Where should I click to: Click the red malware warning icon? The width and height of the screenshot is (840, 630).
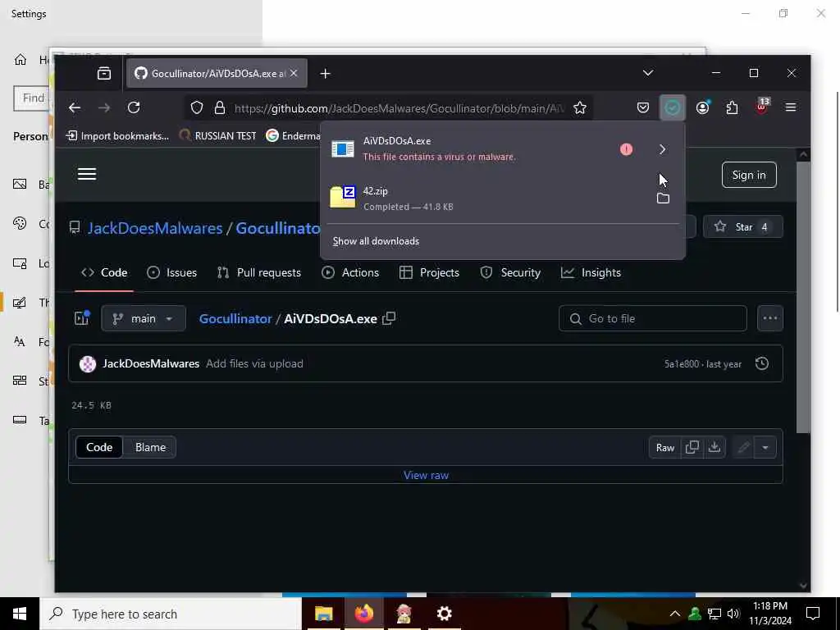pos(626,149)
